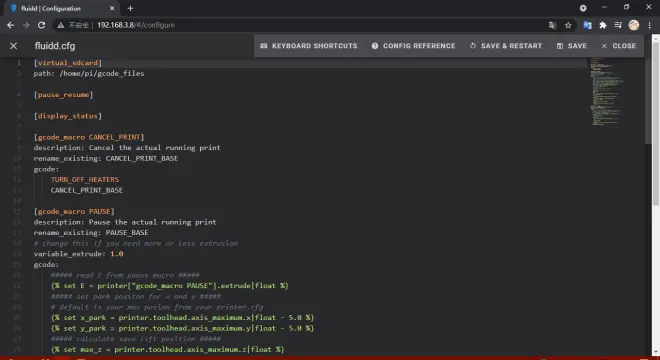The image size is (660, 360).
Task: Click the [gcode_macro PAUSE] header
Action: point(74,211)
